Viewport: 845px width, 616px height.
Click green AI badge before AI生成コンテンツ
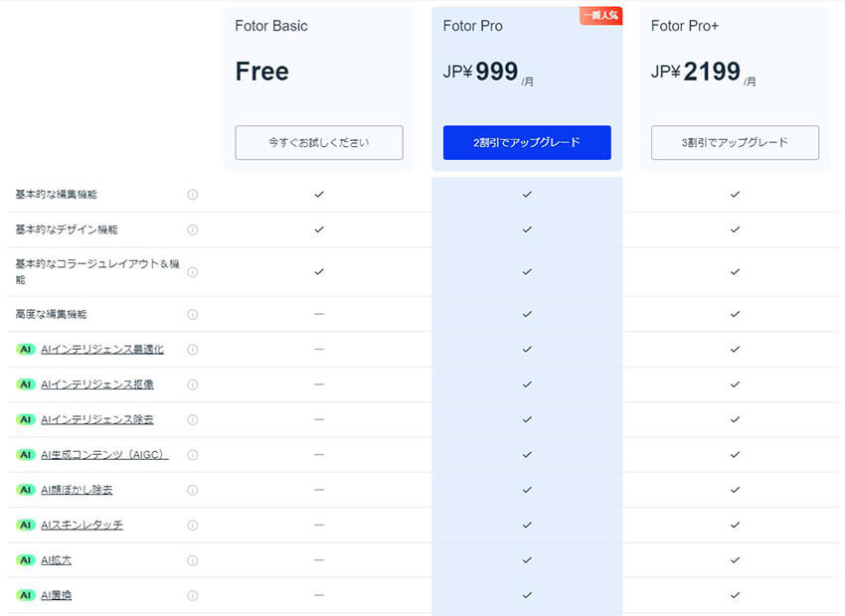point(25,455)
